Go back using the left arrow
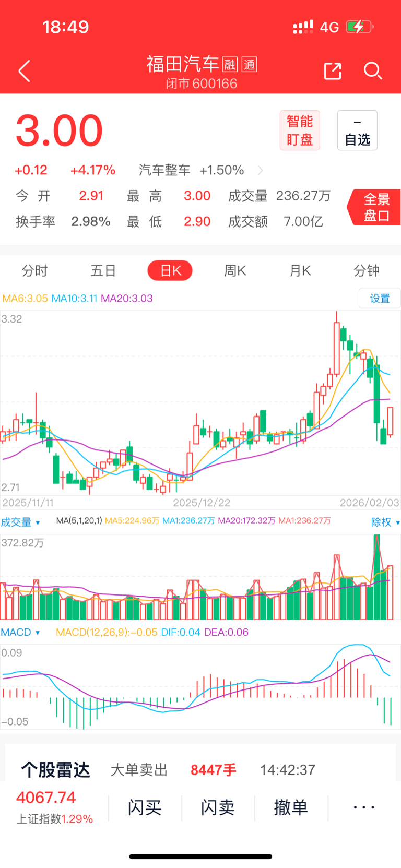Viewport: 401px width, 868px height. click(24, 71)
